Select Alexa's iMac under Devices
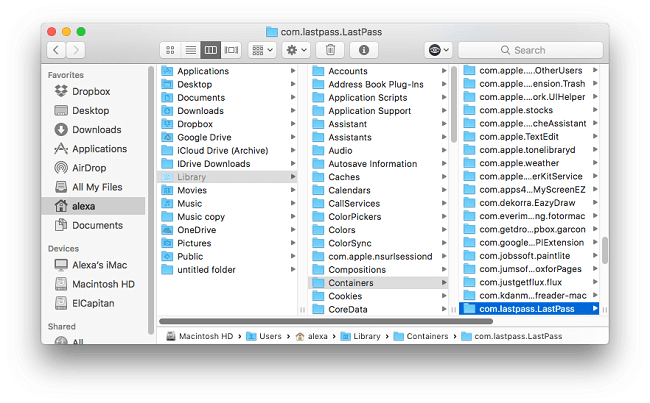Screen dimensions: 650x403 click(x=91, y=265)
